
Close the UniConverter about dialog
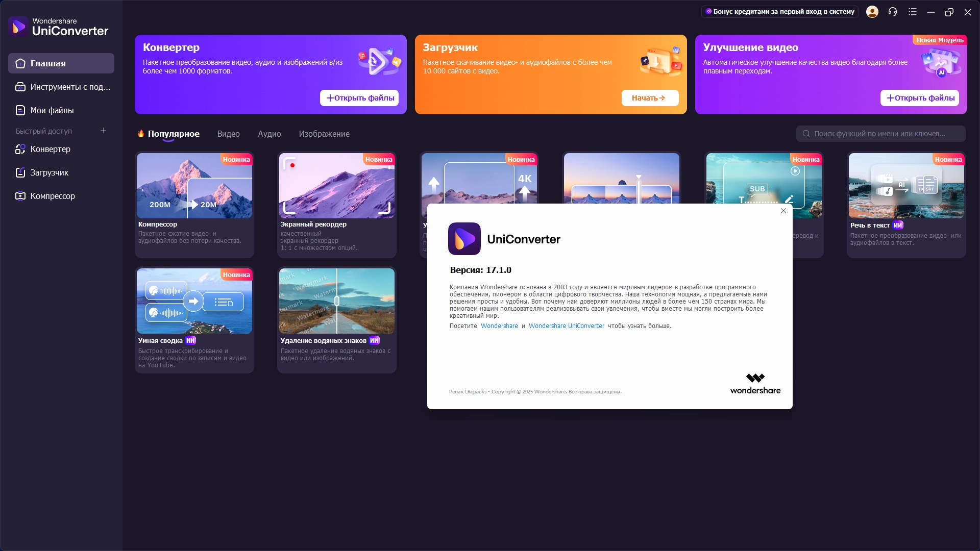pos(783,211)
